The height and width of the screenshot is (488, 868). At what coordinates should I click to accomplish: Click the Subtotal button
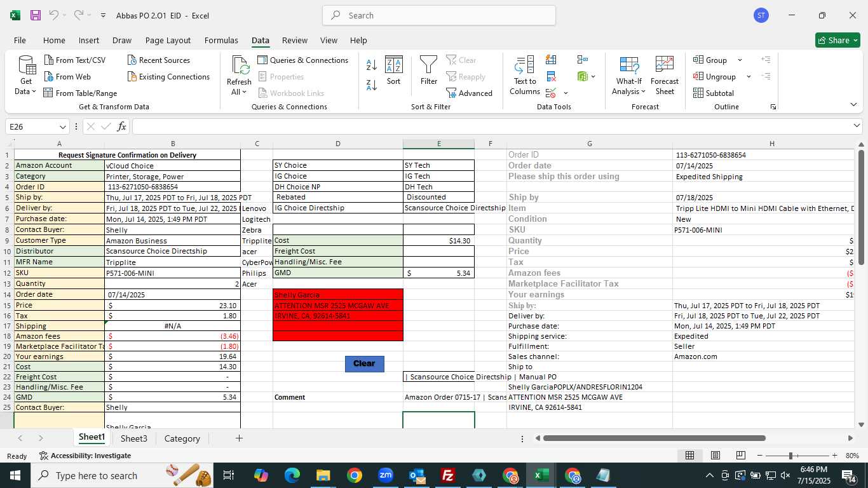click(x=714, y=93)
